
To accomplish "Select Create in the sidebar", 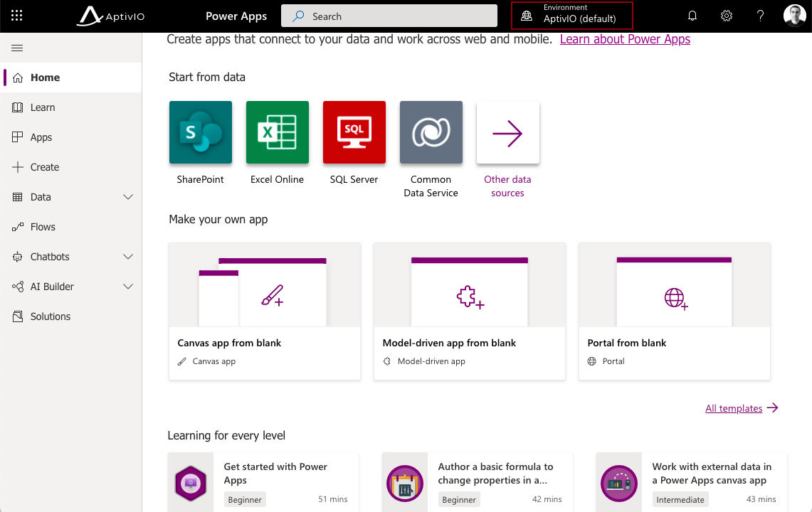I will [71, 167].
